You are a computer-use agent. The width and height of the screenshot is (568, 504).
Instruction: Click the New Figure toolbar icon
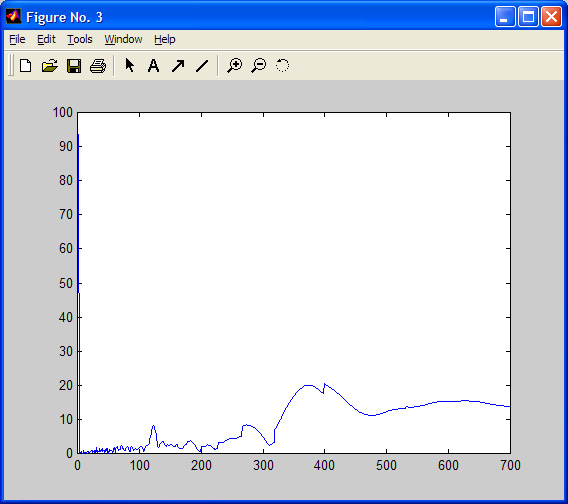tap(25, 66)
